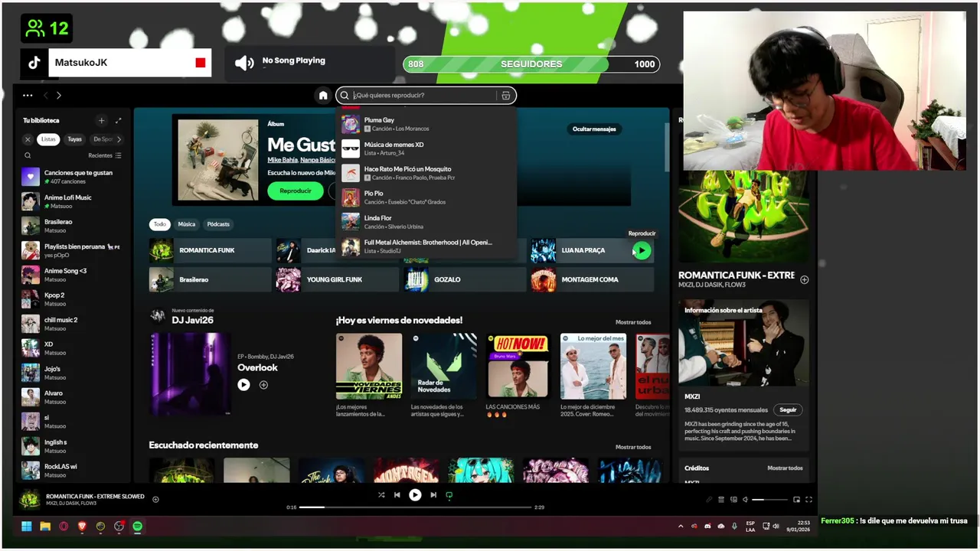This screenshot has height=551, width=980.
Task: Open the mini player icon
Action: pos(796,500)
